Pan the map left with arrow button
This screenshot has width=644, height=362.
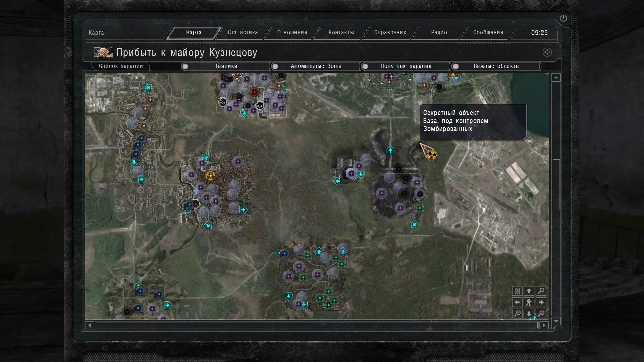517,302
